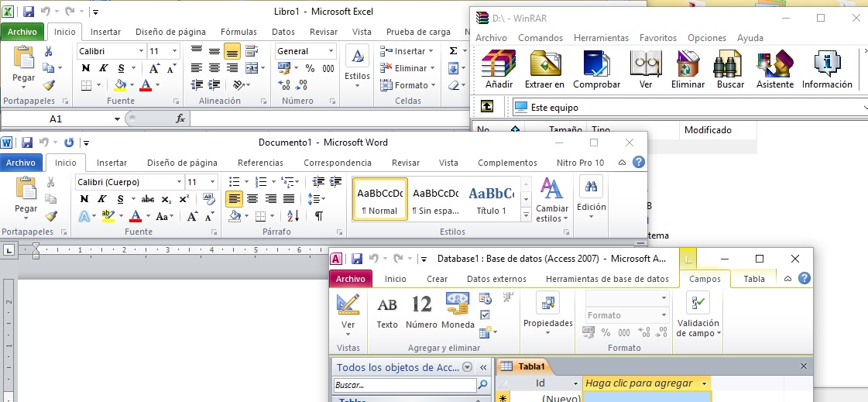Click the fx insert function icon in Excel
The width and height of the screenshot is (868, 402).
click(x=180, y=119)
